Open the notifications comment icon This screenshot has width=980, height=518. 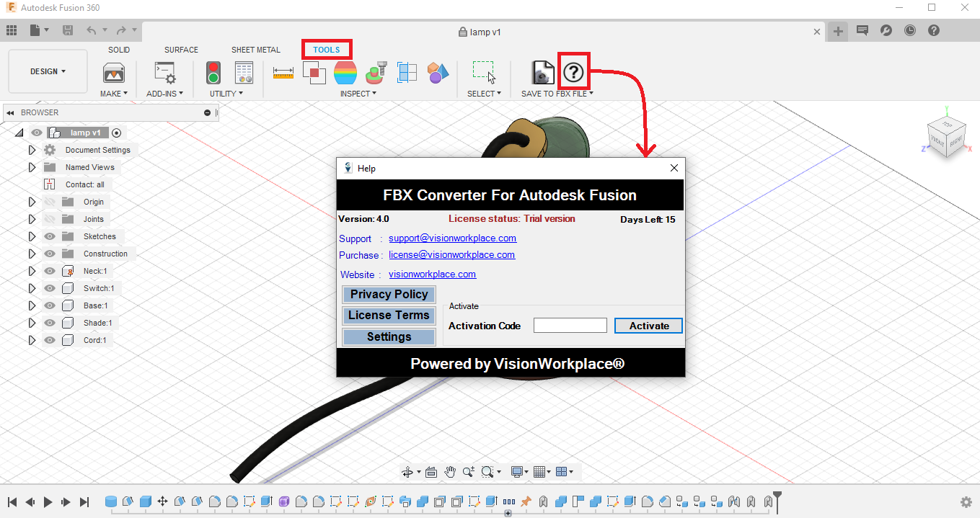tap(862, 30)
